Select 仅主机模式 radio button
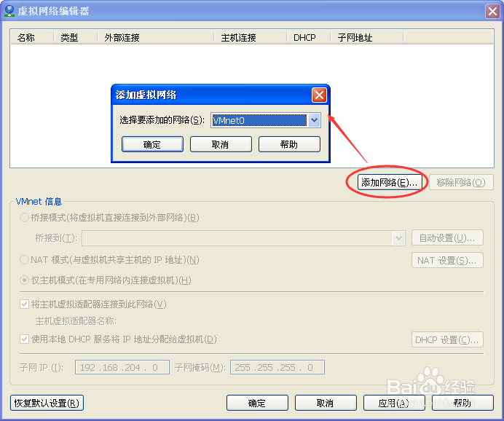The width and height of the screenshot is (504, 421). pyautogui.click(x=25, y=280)
